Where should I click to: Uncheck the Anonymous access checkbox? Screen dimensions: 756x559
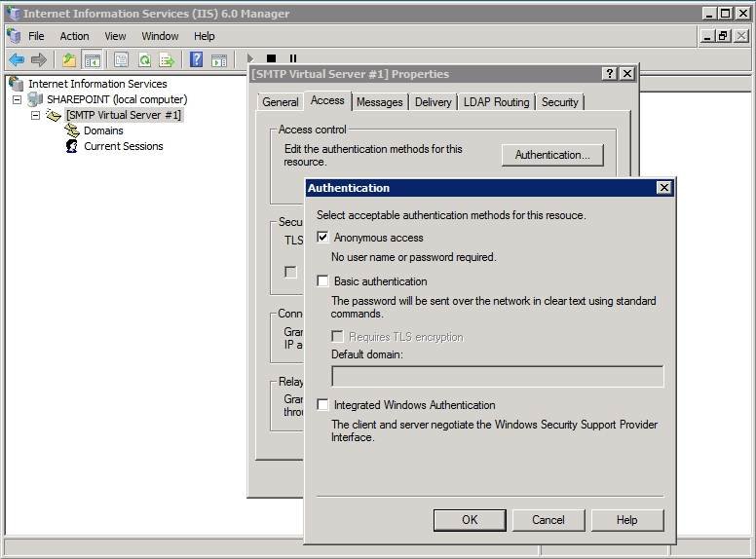pyautogui.click(x=323, y=238)
